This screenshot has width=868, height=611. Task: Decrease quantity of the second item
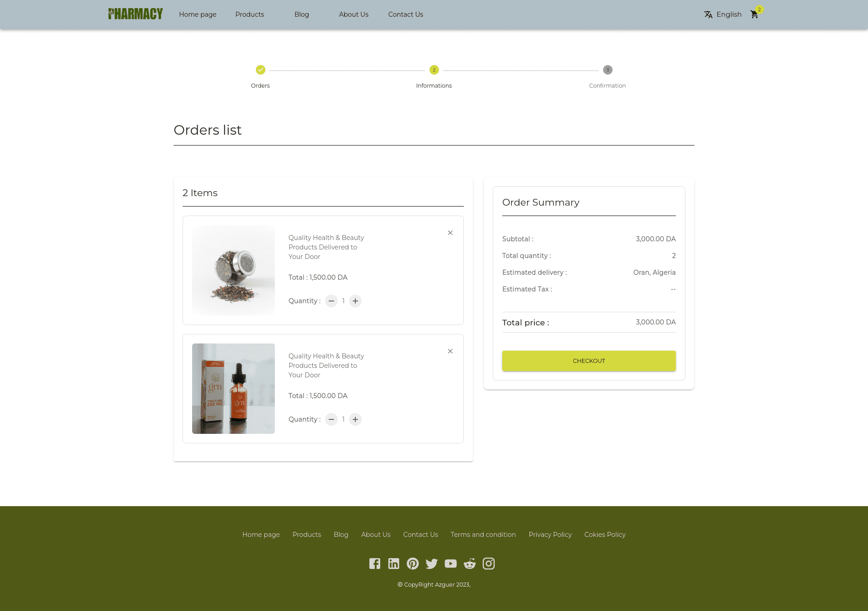coord(331,419)
